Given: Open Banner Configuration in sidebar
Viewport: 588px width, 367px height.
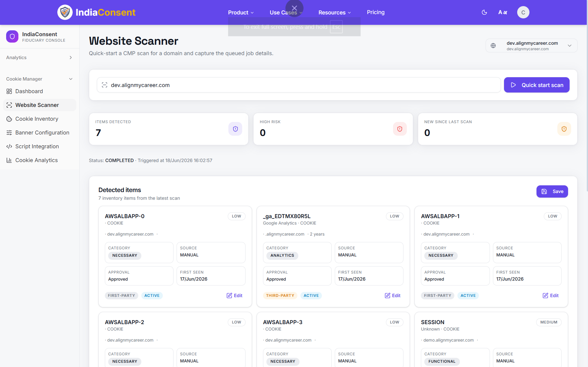Looking at the screenshot, I should pyautogui.click(x=40, y=133).
